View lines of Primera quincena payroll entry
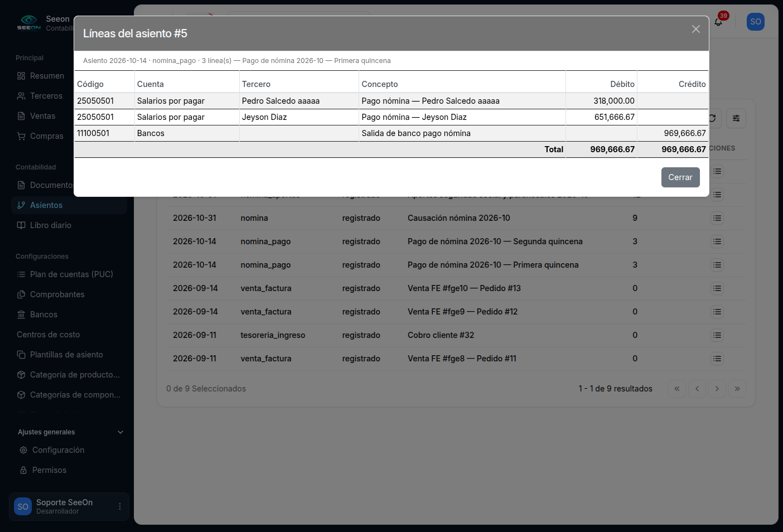 tap(717, 265)
